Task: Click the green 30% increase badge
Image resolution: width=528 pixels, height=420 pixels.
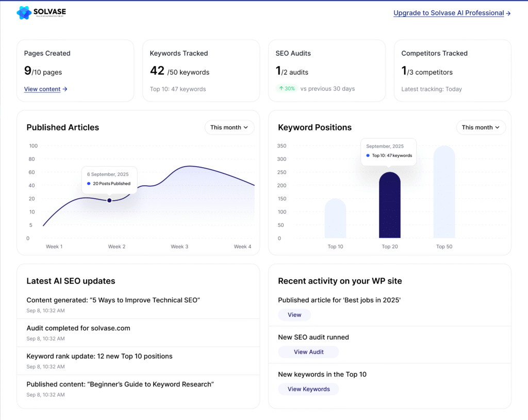Action: [287, 88]
